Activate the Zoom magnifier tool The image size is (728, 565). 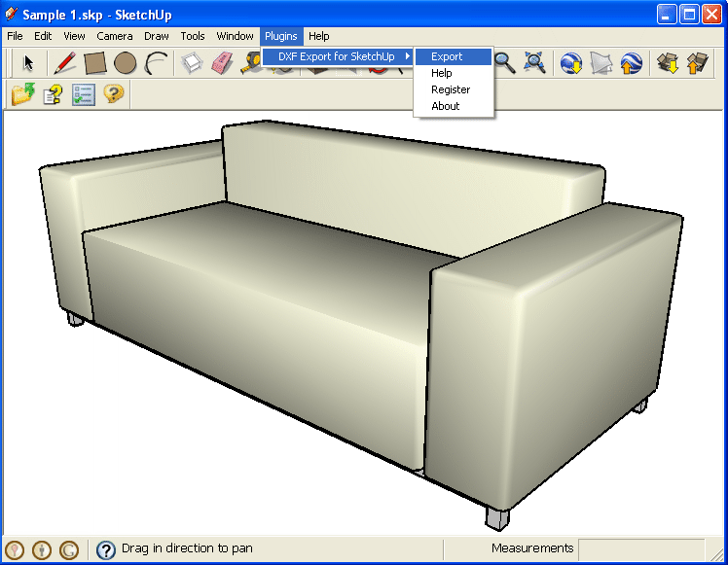click(505, 63)
